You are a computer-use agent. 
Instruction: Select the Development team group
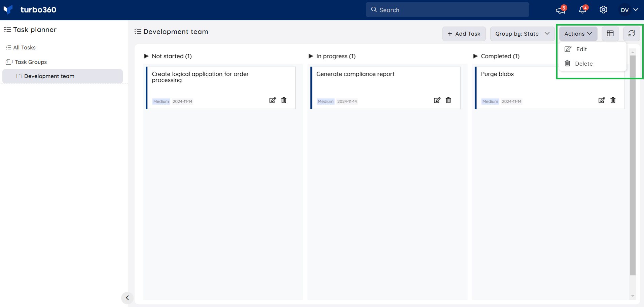click(x=63, y=76)
